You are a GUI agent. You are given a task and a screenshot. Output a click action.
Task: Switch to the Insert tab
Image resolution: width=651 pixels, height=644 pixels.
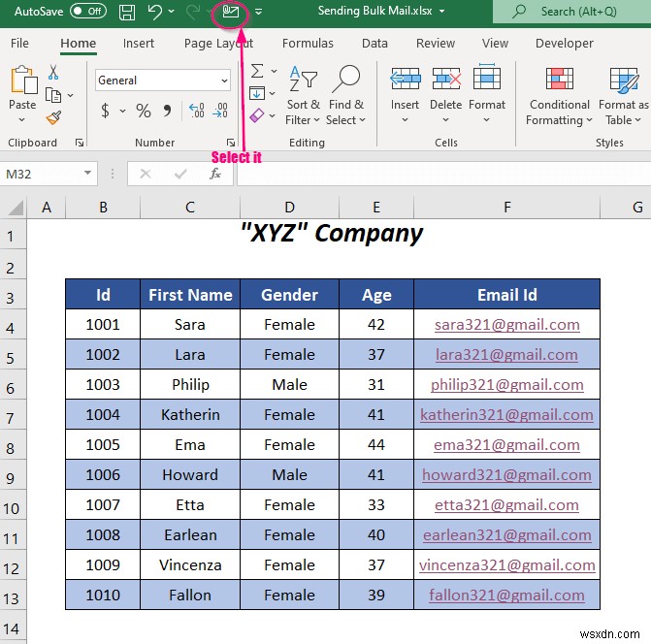click(x=139, y=43)
